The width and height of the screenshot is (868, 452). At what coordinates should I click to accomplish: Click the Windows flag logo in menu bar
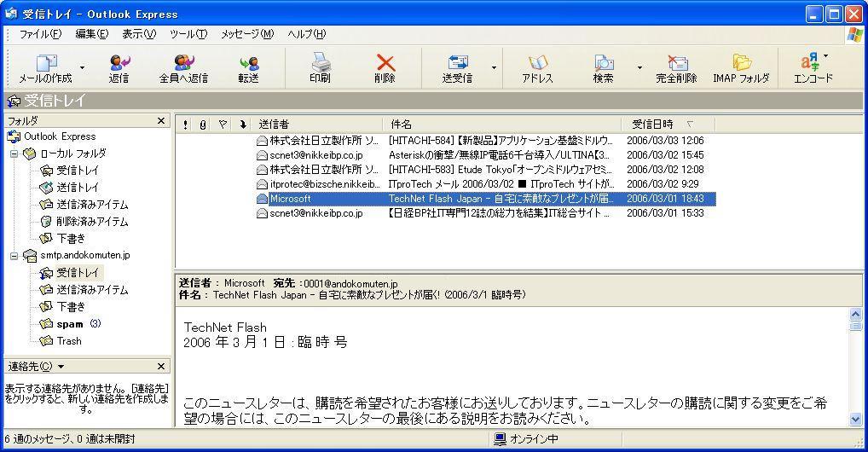click(x=855, y=35)
